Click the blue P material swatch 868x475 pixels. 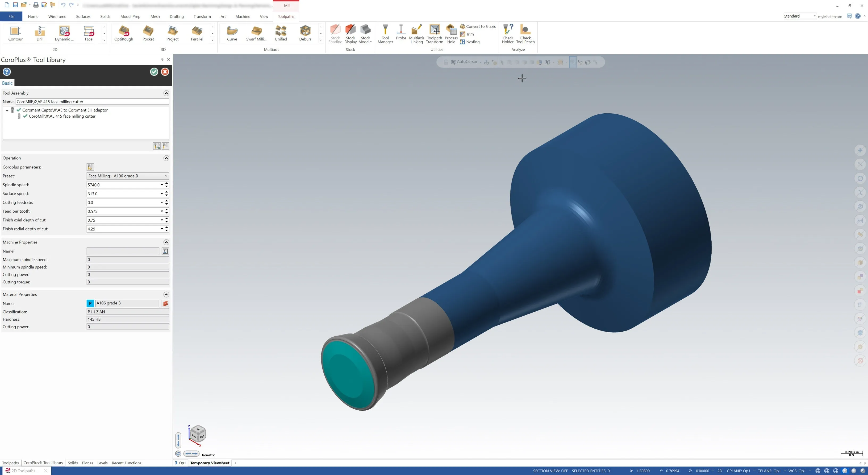[90, 303]
